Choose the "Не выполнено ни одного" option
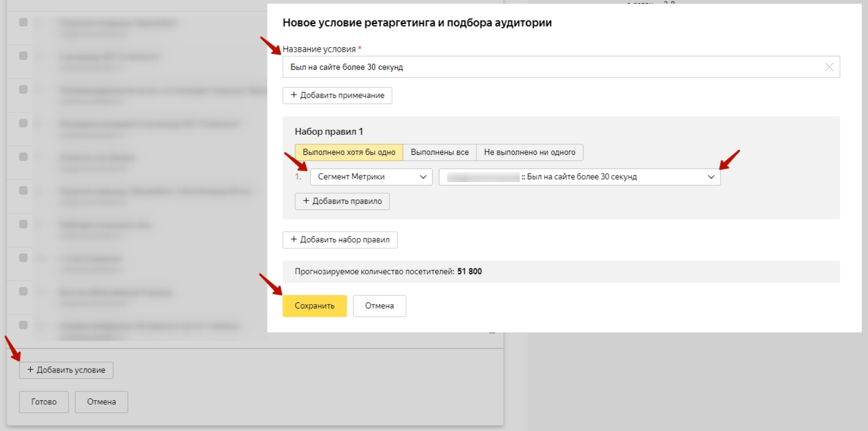 pyautogui.click(x=529, y=152)
